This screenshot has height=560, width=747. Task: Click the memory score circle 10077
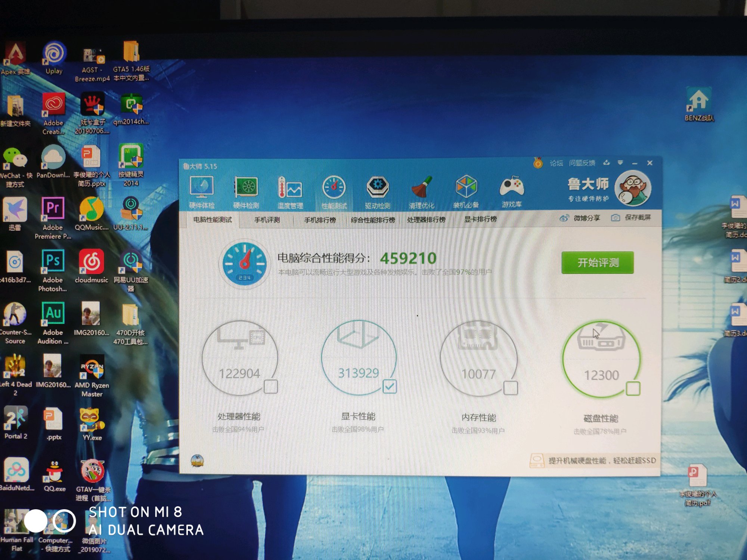click(x=479, y=358)
